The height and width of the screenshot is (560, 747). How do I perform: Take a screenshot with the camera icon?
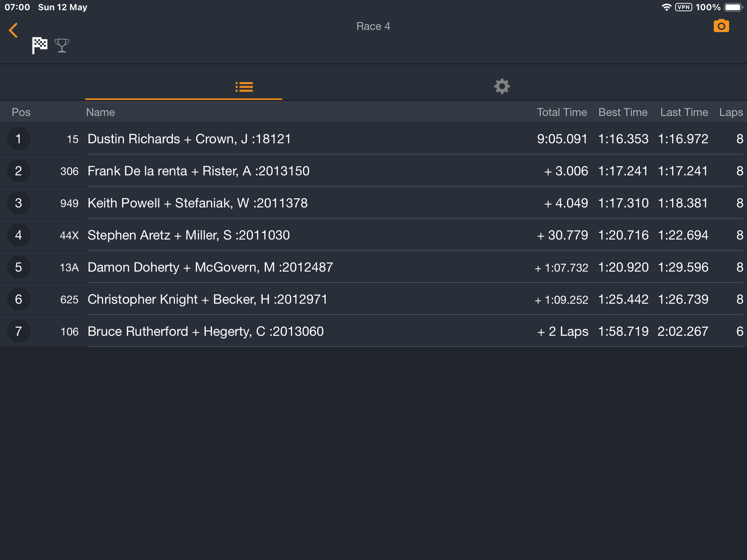721,26
